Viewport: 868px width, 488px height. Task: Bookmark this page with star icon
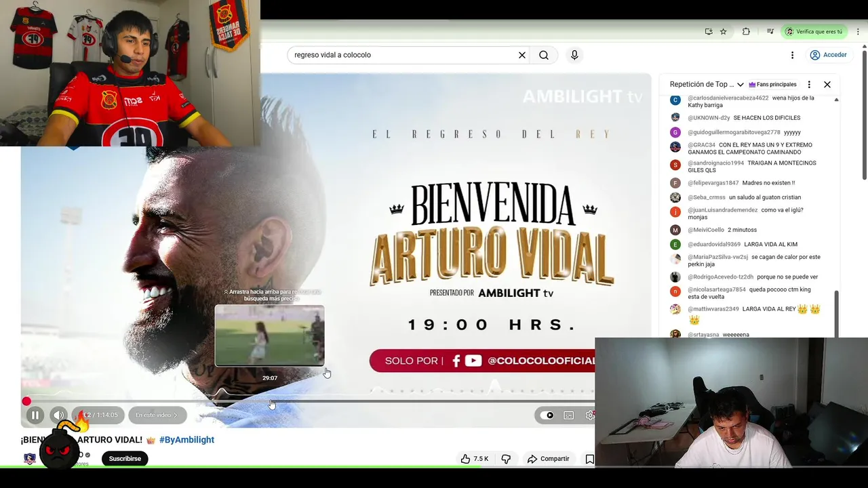(x=724, y=32)
